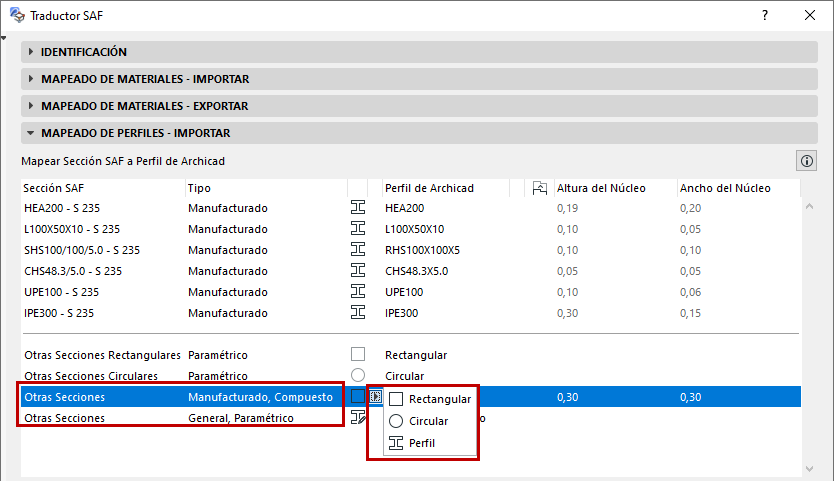Click the profile icon in the L100X50X10 row
The width and height of the screenshot is (834, 481).
[358, 229]
